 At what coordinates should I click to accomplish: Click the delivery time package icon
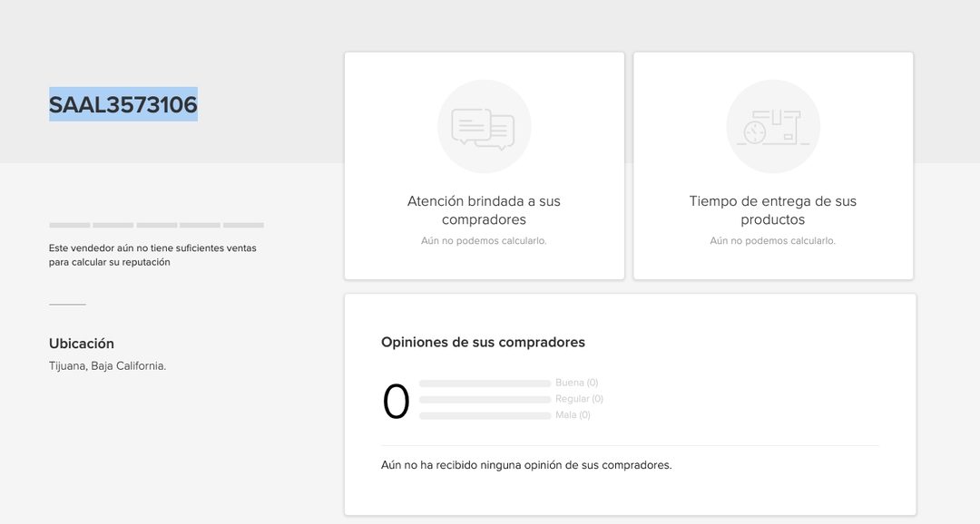tap(772, 127)
